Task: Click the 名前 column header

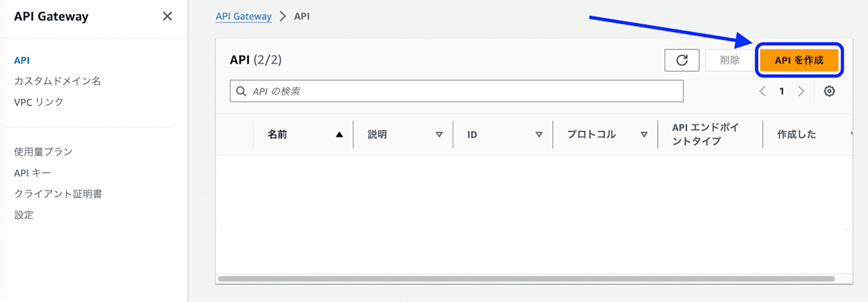Action: (x=278, y=135)
